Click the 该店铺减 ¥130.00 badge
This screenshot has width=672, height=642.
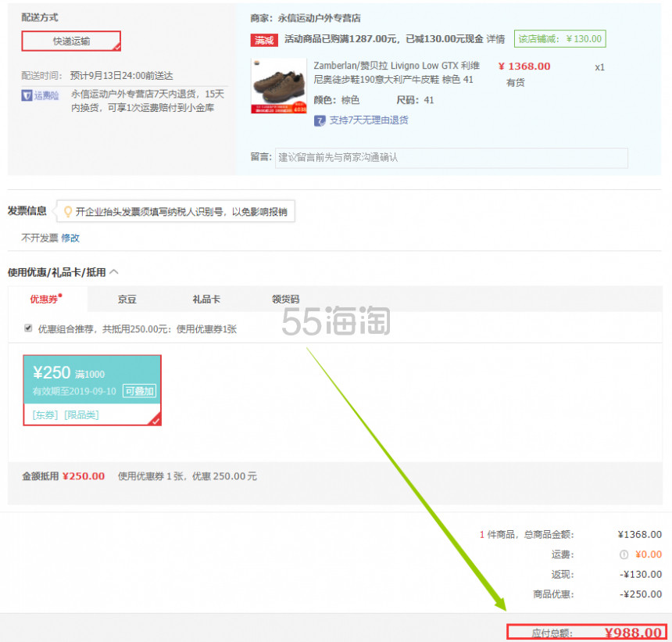point(559,39)
